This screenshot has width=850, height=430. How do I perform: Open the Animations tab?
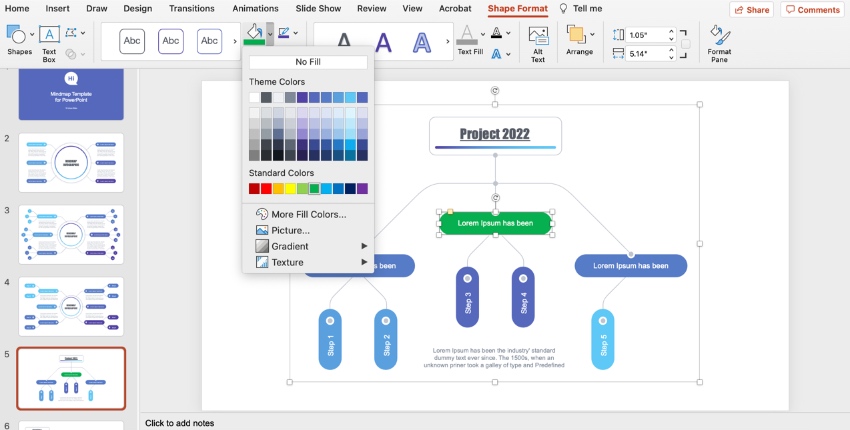[255, 8]
